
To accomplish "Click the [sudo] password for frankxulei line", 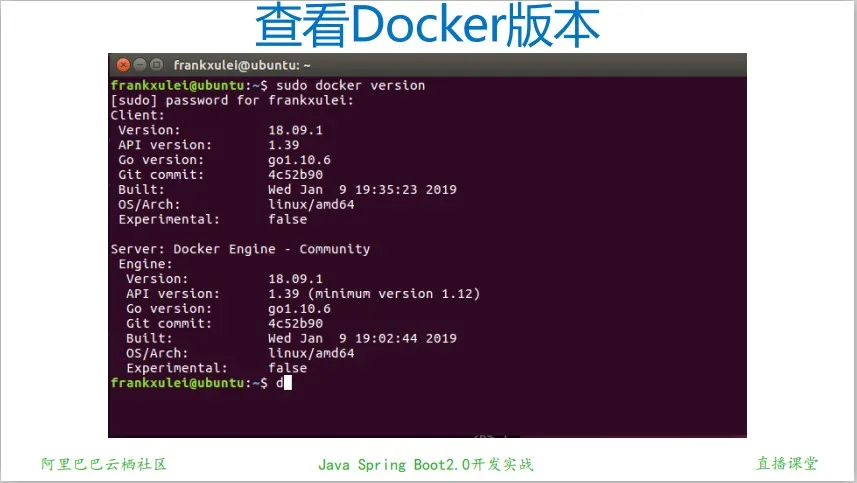I will 232,100.
